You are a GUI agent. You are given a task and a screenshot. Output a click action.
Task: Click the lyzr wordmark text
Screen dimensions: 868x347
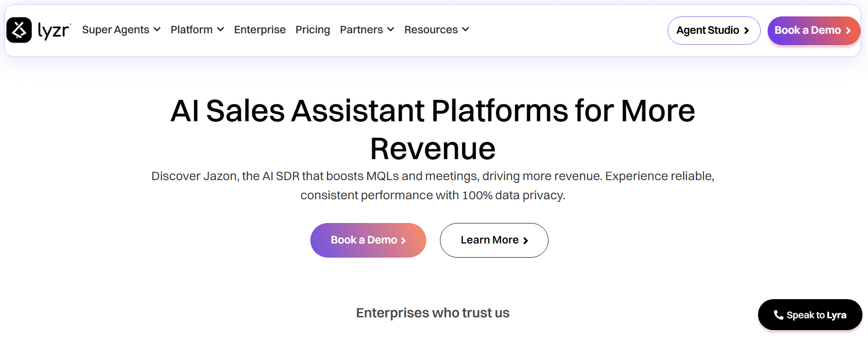coord(54,31)
